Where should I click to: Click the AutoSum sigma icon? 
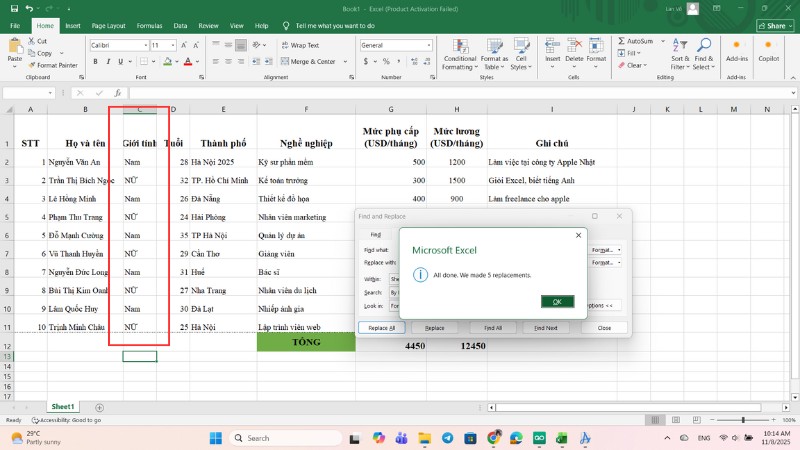621,42
